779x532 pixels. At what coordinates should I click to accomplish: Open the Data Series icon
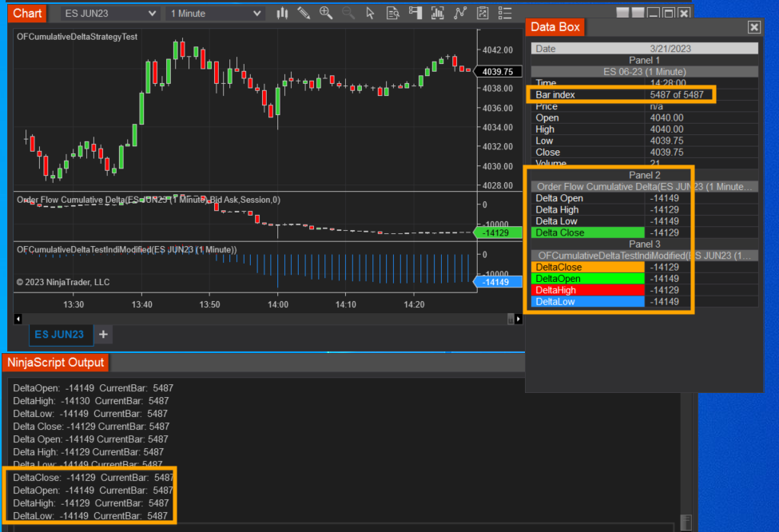[x=438, y=14]
